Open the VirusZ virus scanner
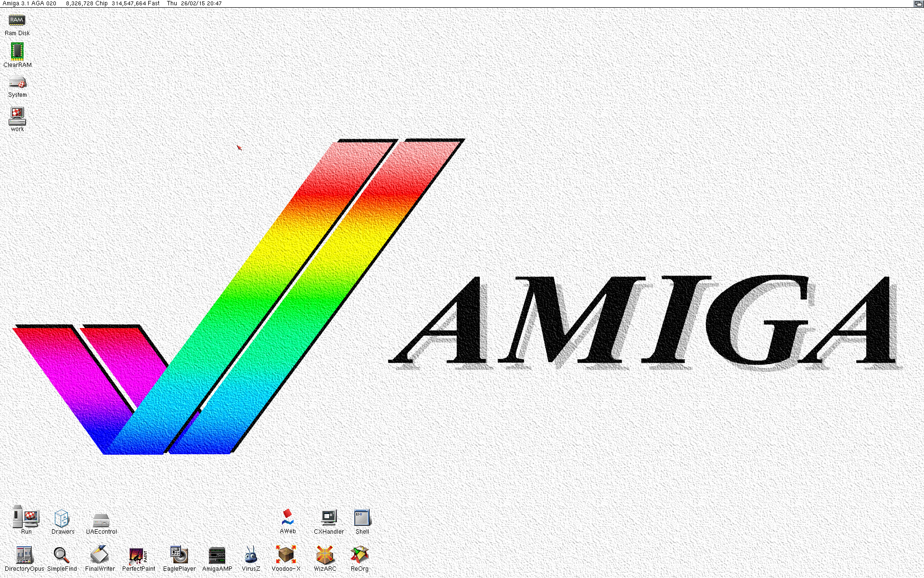 251,556
